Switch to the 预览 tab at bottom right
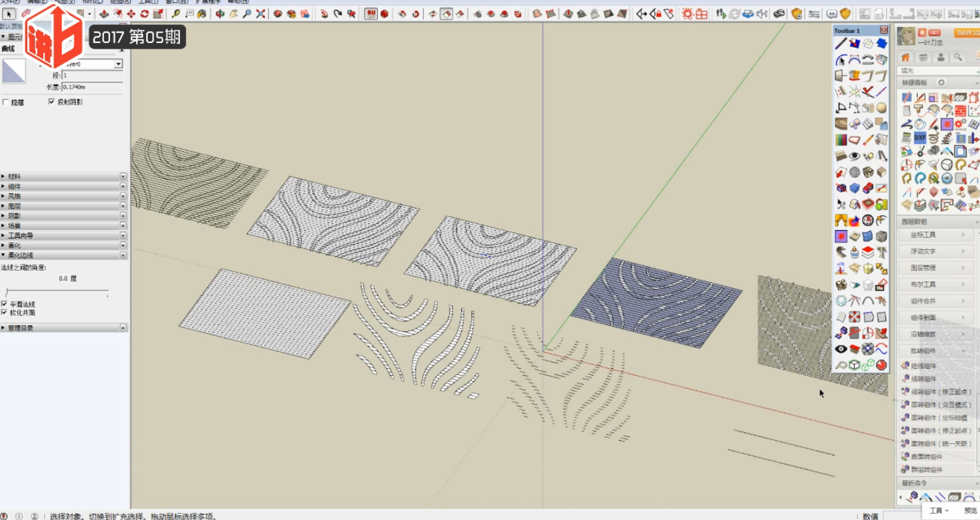Viewport: 980px width, 520px height. tap(970, 511)
